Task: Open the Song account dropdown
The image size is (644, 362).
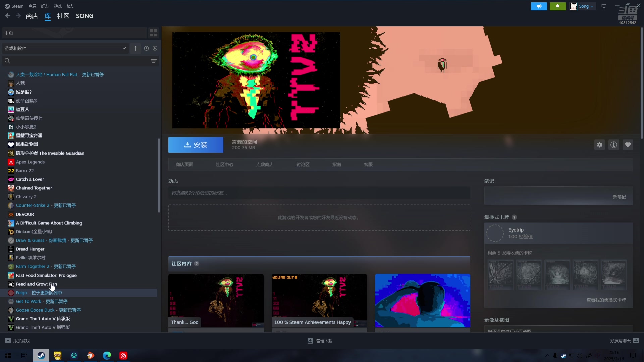Action: coord(582,6)
